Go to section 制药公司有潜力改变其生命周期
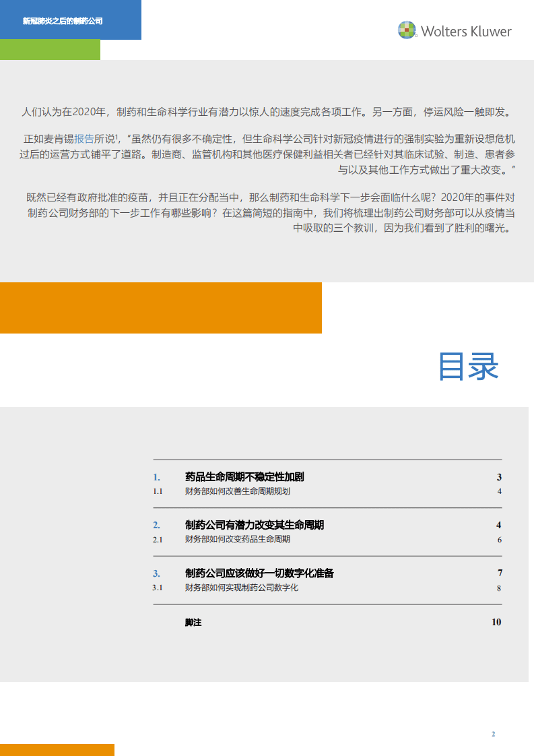The width and height of the screenshot is (534, 756). point(255,525)
